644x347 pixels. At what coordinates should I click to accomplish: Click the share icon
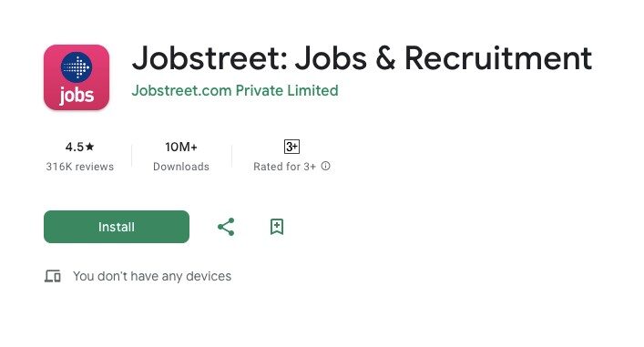226,227
